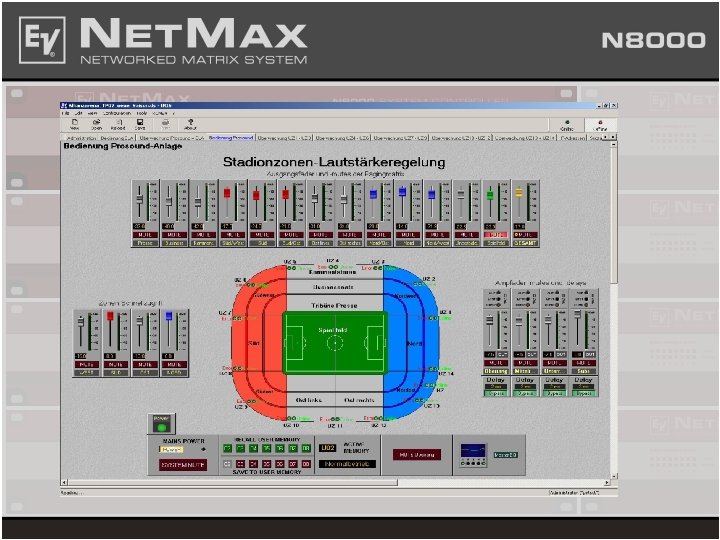This screenshot has width=720, height=540.
Task: Click the red Süd/West fader handle
Action: pos(227,193)
